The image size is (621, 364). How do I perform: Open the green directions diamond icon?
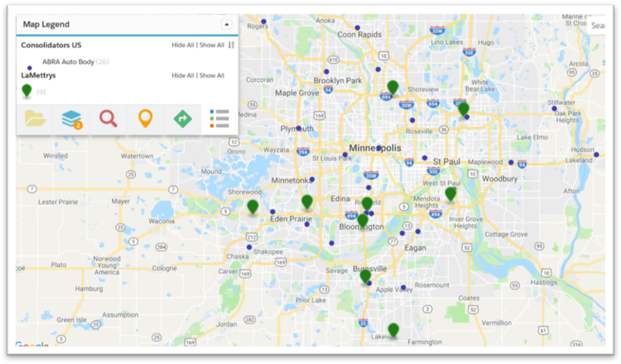(x=183, y=118)
